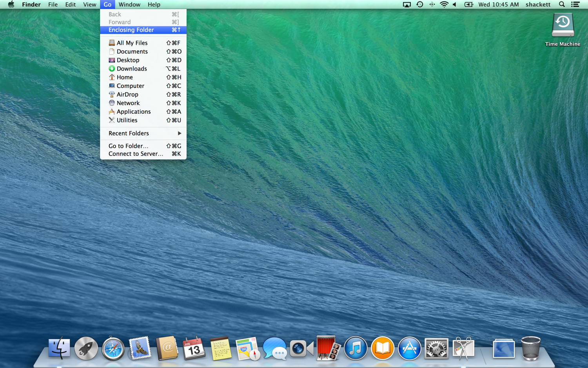This screenshot has width=588, height=368.
Task: Open the Maps app from the Dock
Action: (x=248, y=349)
